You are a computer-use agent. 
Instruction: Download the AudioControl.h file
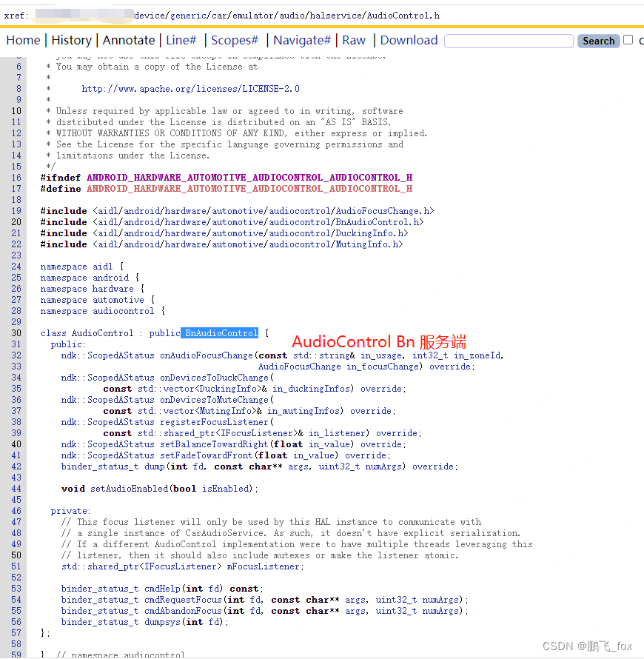pos(408,40)
